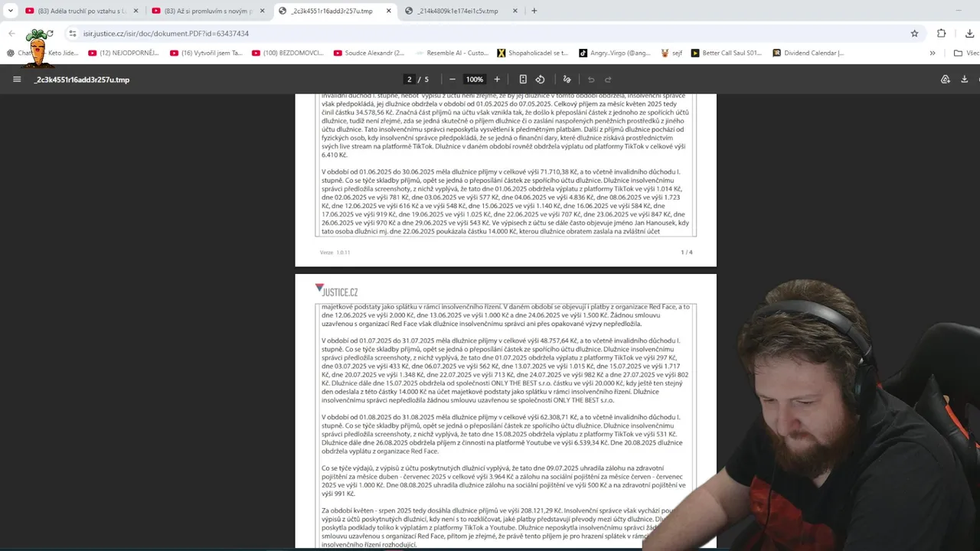980x551 pixels.
Task: Close the Adéla truchlí YouTube tab
Action: tap(136, 11)
